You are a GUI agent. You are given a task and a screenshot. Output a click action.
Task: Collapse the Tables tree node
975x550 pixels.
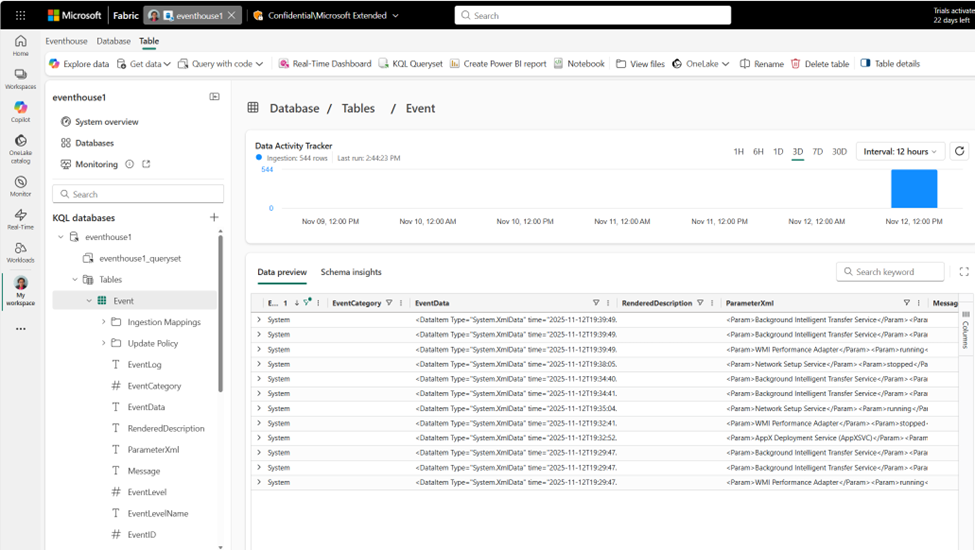pos(75,280)
